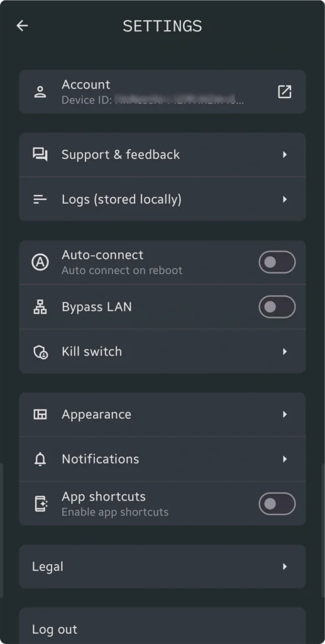Open the Appearance settings item
Image resolution: width=325 pixels, height=644 pixels.
pos(162,414)
